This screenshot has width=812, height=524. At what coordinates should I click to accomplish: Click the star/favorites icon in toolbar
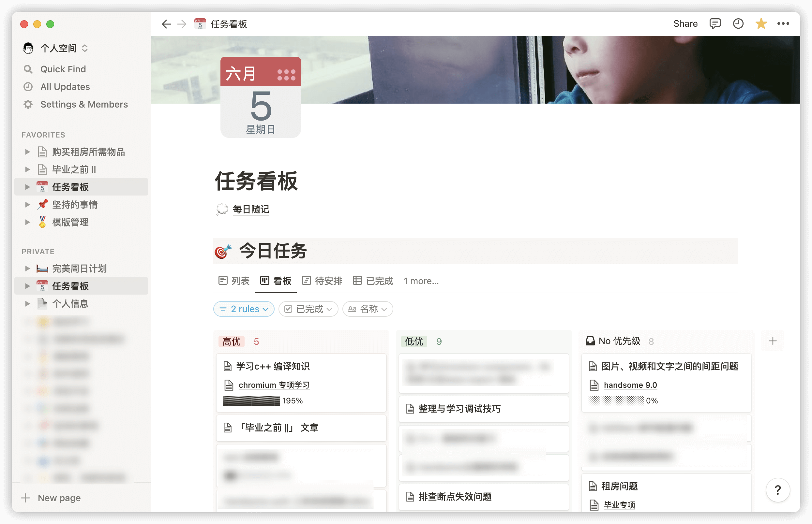pyautogui.click(x=760, y=24)
